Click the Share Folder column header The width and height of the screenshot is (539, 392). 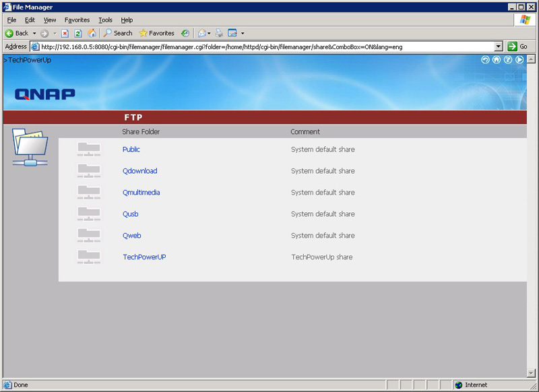click(x=141, y=131)
